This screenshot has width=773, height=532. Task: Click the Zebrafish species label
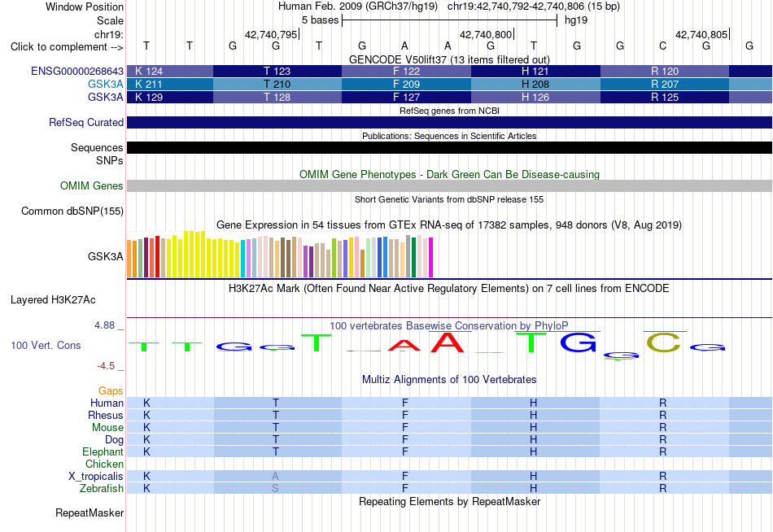click(102, 488)
